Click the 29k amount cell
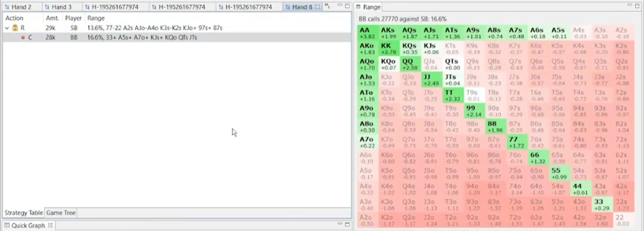The image size is (644, 231). (x=50, y=28)
